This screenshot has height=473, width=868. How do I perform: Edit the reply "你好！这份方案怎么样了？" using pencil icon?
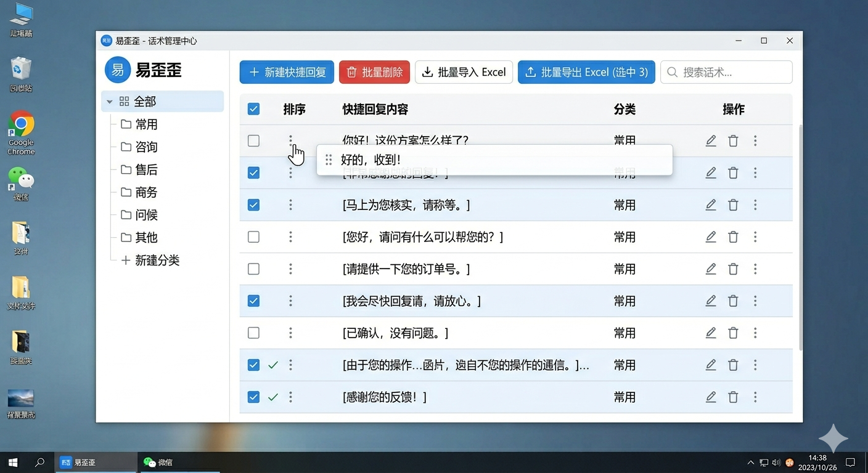(x=711, y=140)
